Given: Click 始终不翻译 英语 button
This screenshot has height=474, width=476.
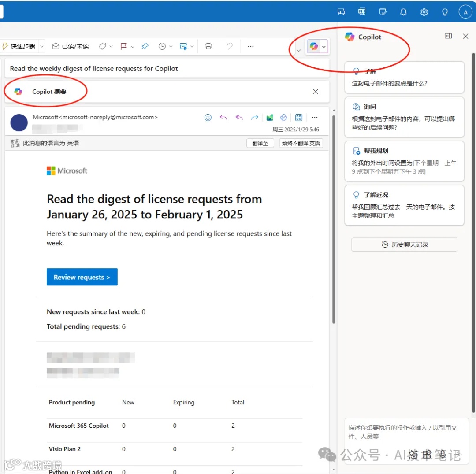Looking at the screenshot, I should (x=301, y=143).
